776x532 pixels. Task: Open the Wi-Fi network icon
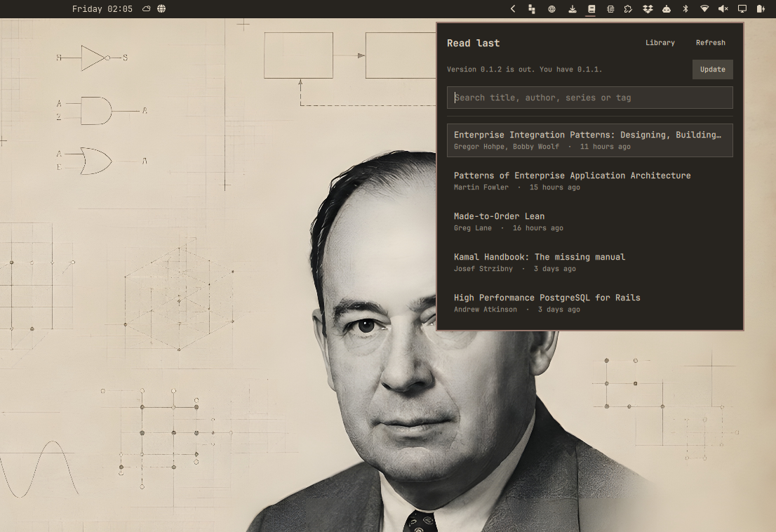click(x=704, y=9)
